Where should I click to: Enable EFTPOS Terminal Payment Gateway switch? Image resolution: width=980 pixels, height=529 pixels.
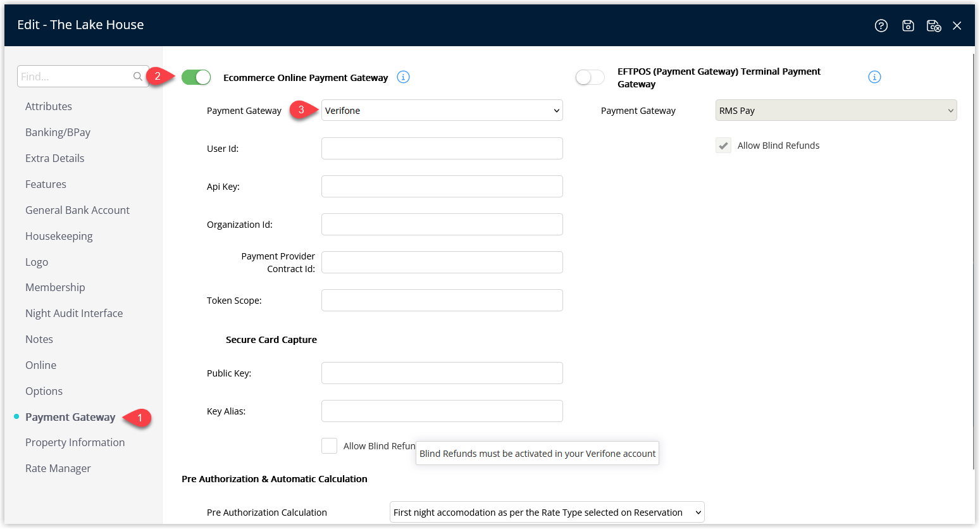click(590, 77)
